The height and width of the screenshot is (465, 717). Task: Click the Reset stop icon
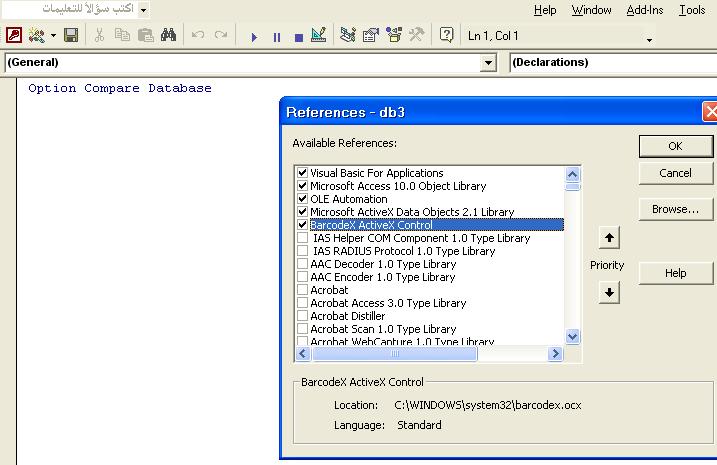click(299, 37)
